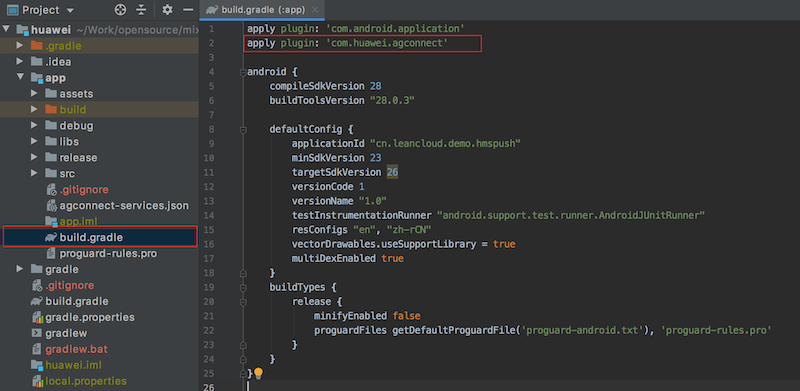Fold the defaultConfig block in gutter
The image size is (800, 391).
(243, 129)
